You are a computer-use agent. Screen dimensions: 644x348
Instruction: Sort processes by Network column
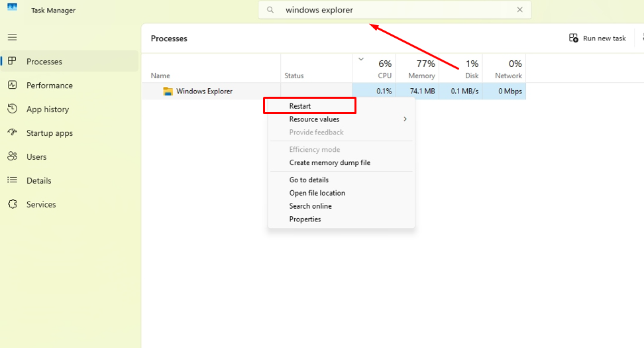tap(504, 68)
